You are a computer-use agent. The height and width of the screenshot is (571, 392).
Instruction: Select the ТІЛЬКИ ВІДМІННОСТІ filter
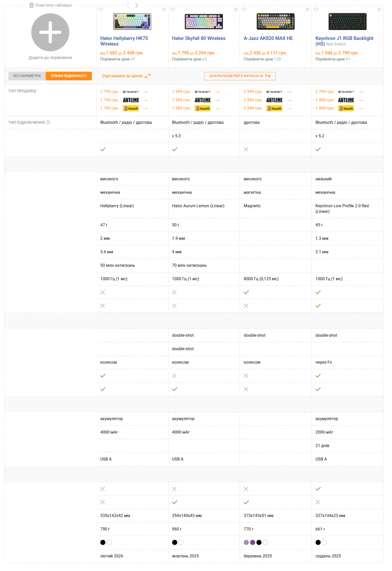pos(69,76)
